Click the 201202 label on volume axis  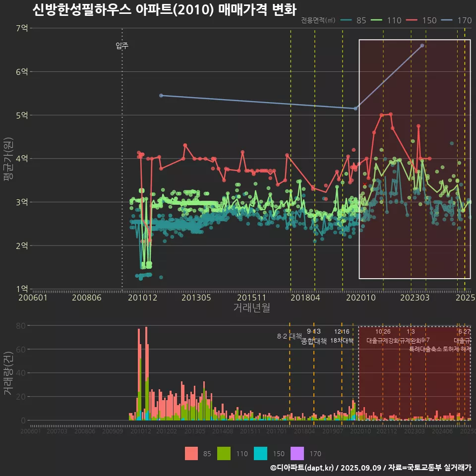point(167,431)
